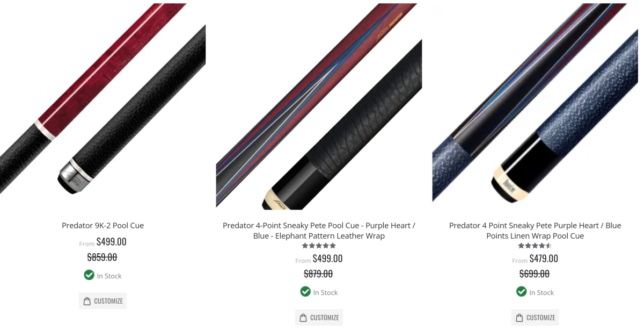This screenshot has height=330, width=644.
Task: Click the green in-stock checkmark for Elephant Pattern cue
Action: (x=305, y=292)
